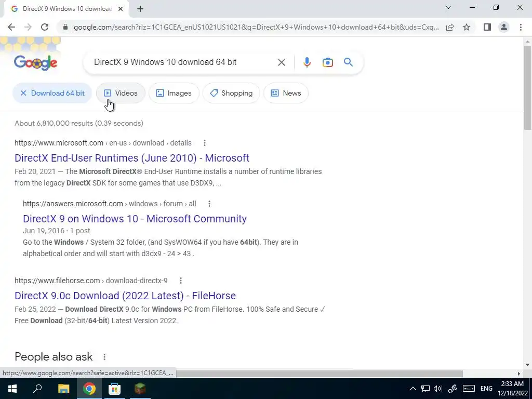The height and width of the screenshot is (399, 532).
Task: Open the Windows Start menu
Action: point(12,389)
